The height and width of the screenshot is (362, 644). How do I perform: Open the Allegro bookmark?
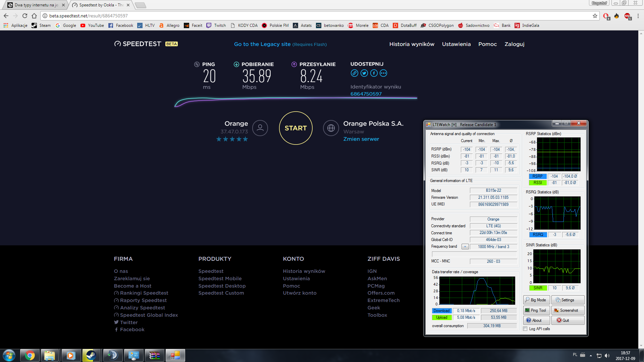[169, 25]
